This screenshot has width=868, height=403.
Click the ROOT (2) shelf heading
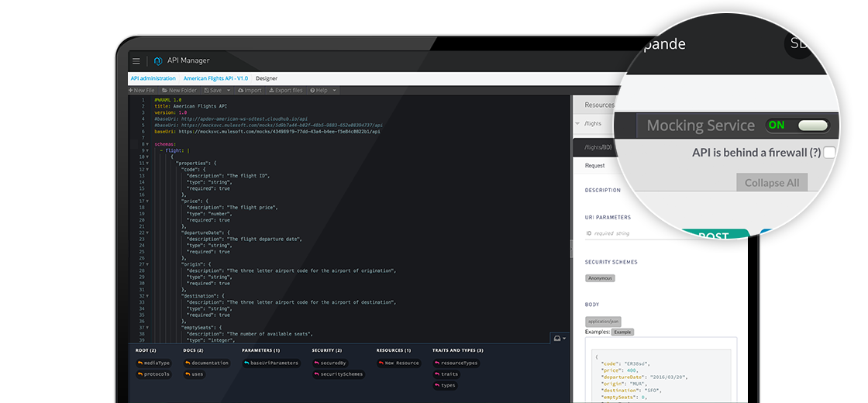coord(146,350)
